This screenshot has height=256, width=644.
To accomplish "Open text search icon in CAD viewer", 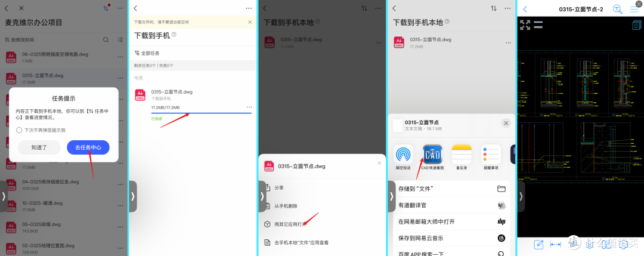I will click(x=617, y=9).
